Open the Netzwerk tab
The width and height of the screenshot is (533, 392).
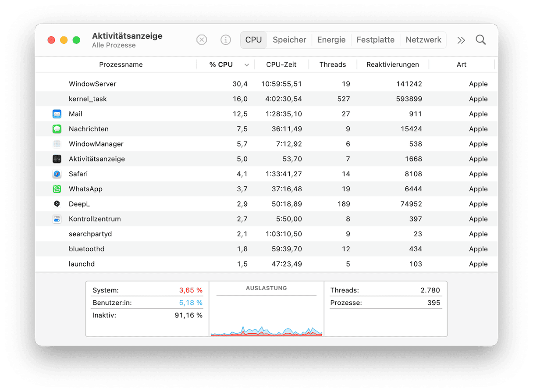(x=423, y=40)
